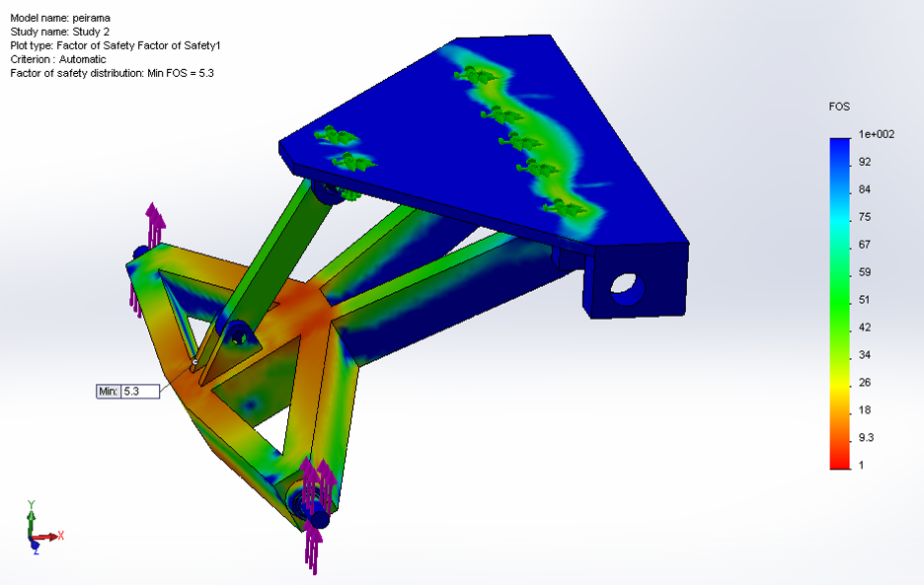Click the legend value 34

point(865,355)
